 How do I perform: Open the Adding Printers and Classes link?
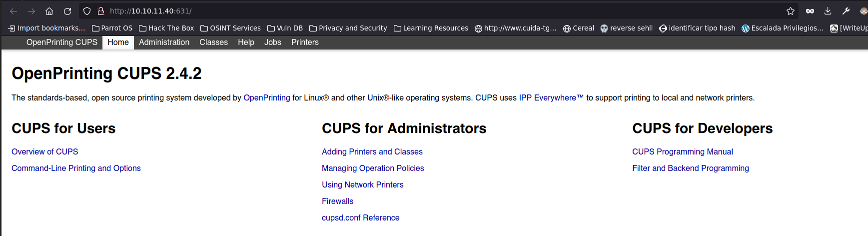pyautogui.click(x=372, y=151)
